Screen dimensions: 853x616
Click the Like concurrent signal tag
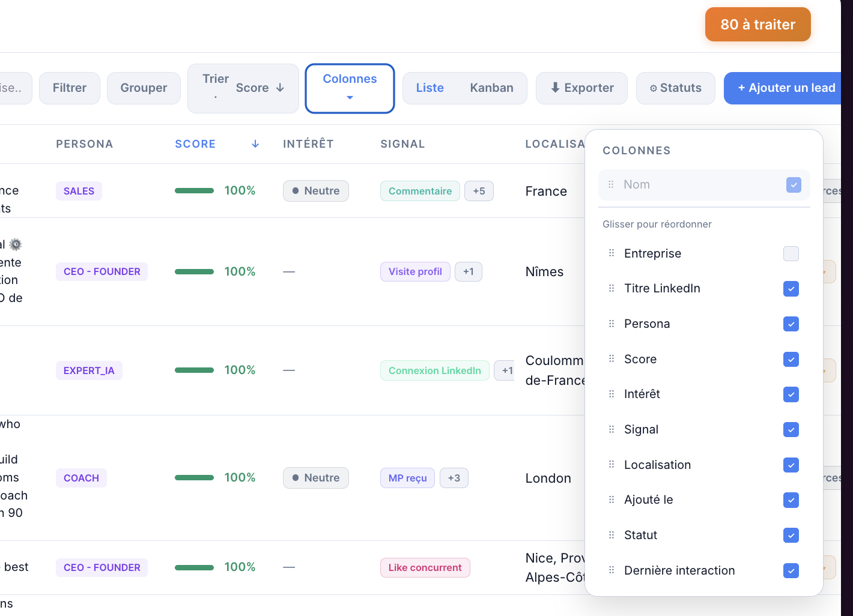click(x=425, y=567)
